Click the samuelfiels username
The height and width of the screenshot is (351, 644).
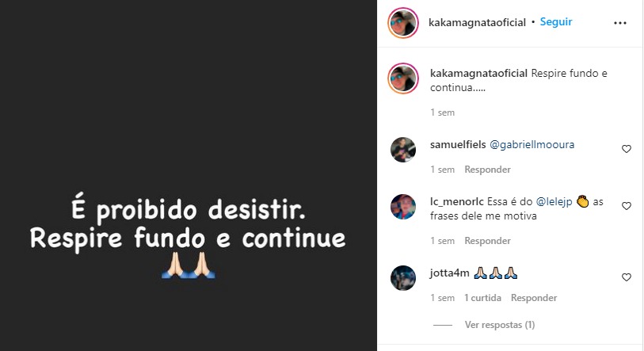[458, 145]
